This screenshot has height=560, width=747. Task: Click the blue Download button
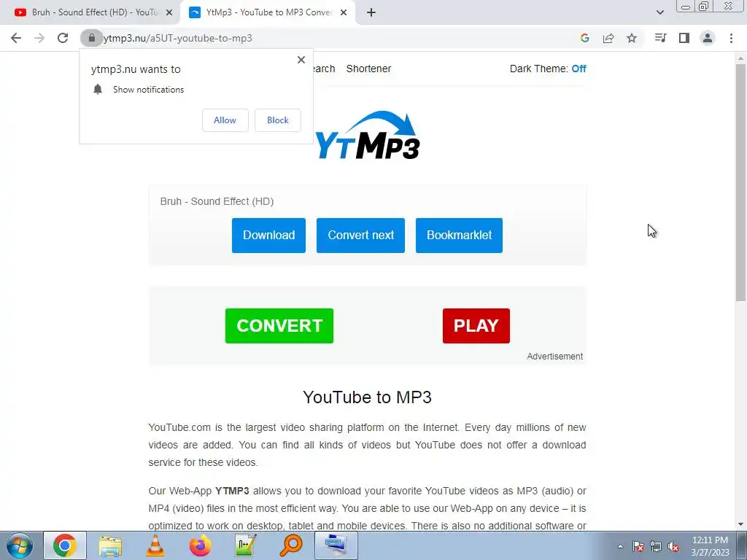pos(268,236)
